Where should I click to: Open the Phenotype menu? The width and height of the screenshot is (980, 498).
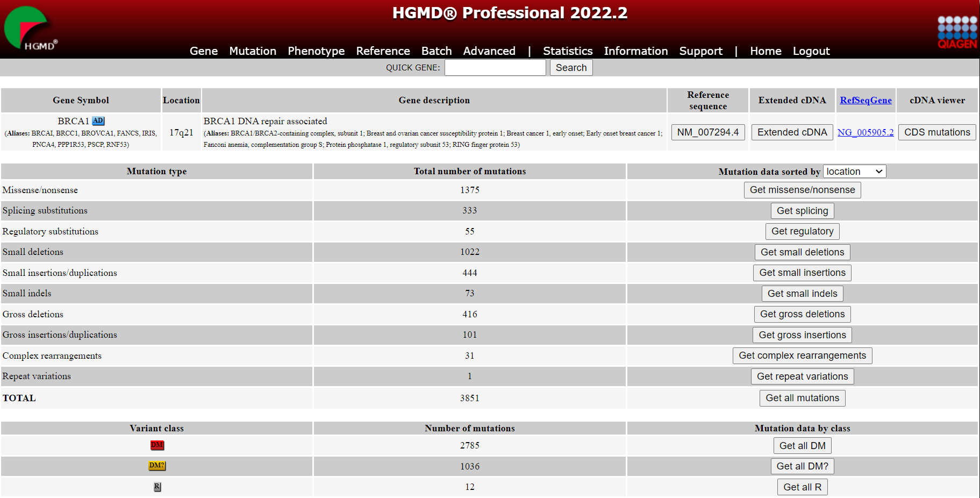coord(316,51)
